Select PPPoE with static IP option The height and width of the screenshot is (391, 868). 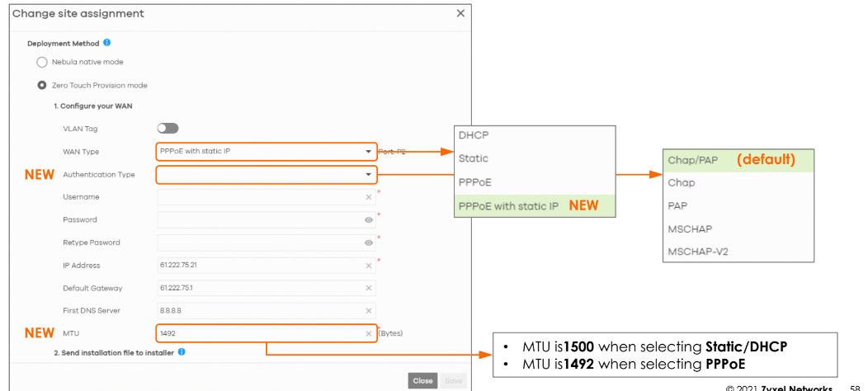point(508,206)
